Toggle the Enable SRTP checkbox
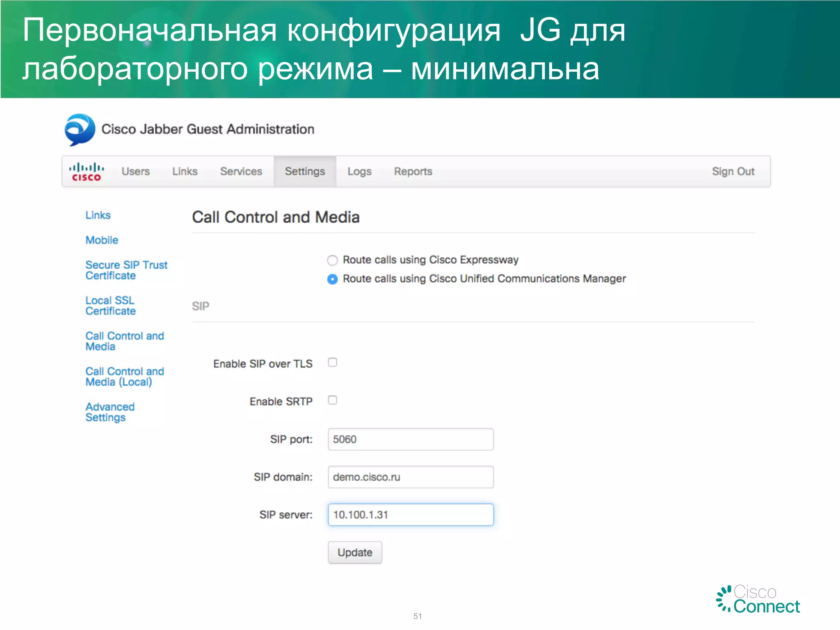The width and height of the screenshot is (840, 630). pyautogui.click(x=333, y=400)
